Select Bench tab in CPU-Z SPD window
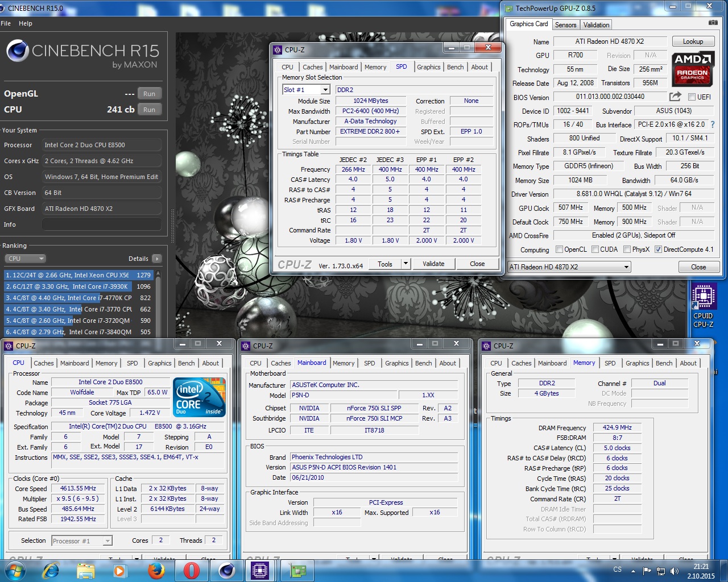 coord(456,67)
